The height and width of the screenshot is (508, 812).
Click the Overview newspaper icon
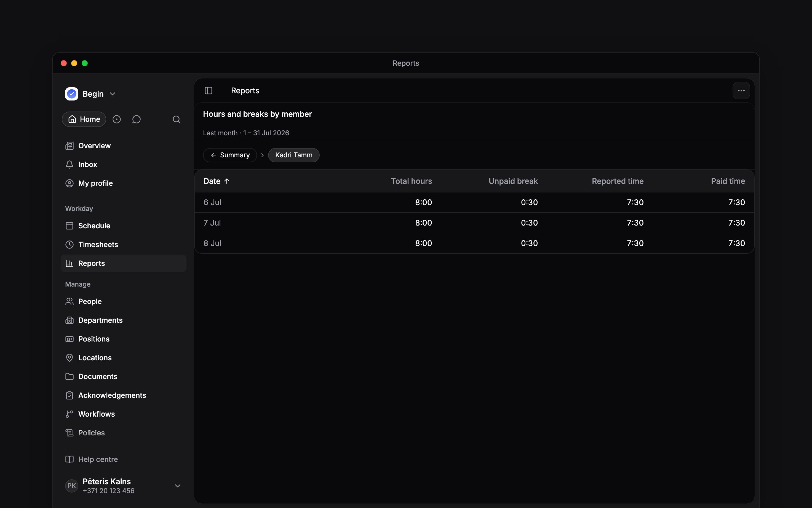70,146
